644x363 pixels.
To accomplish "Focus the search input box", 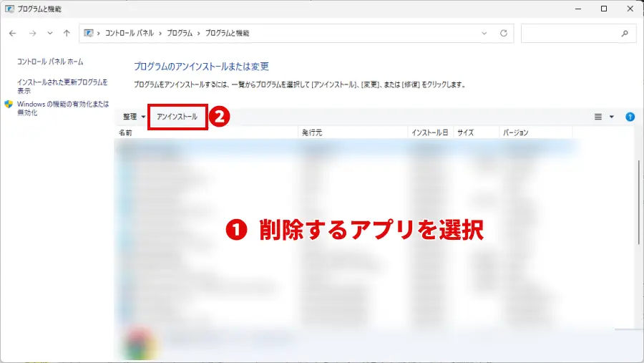I will (578, 34).
